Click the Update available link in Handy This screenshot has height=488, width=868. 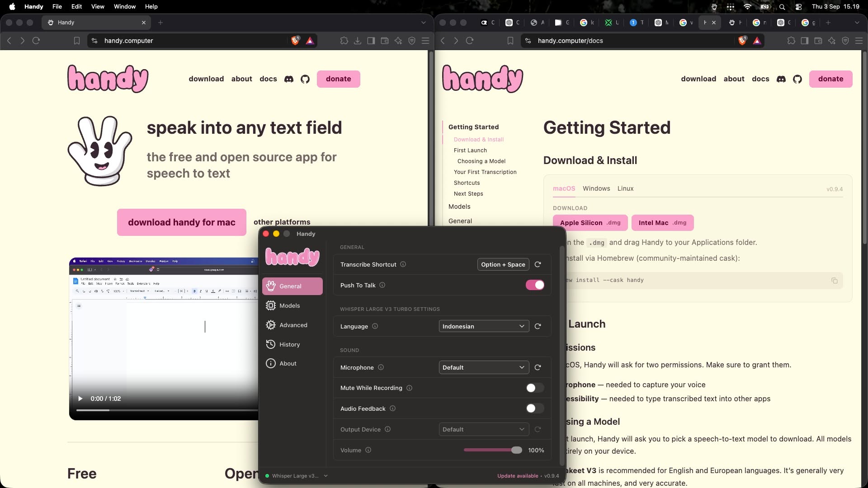point(518,476)
